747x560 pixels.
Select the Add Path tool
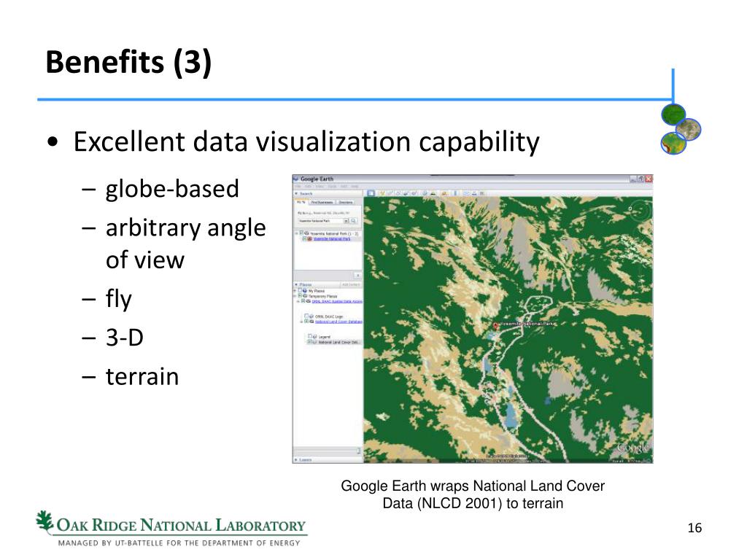coord(398,193)
